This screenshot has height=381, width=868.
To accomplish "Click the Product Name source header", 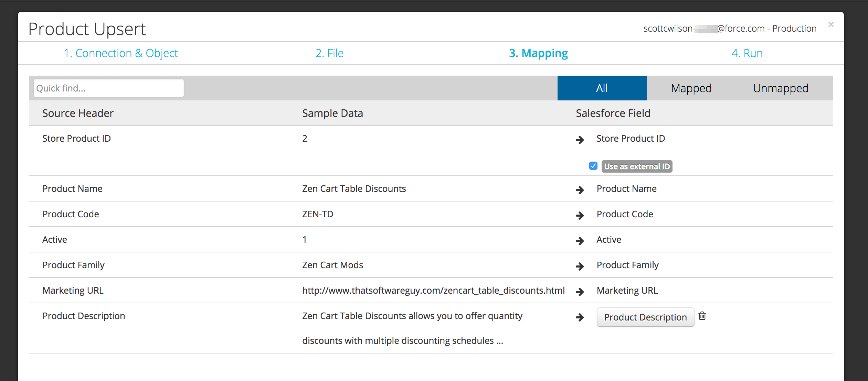I will coord(72,188).
